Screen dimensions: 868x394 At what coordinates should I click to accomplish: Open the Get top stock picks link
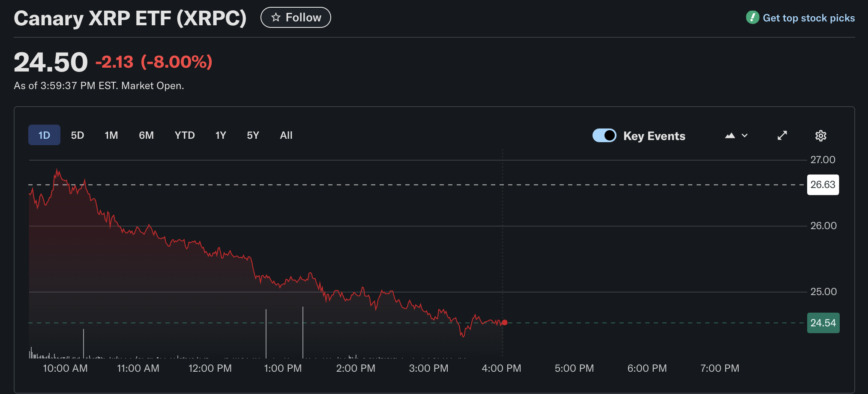point(808,18)
